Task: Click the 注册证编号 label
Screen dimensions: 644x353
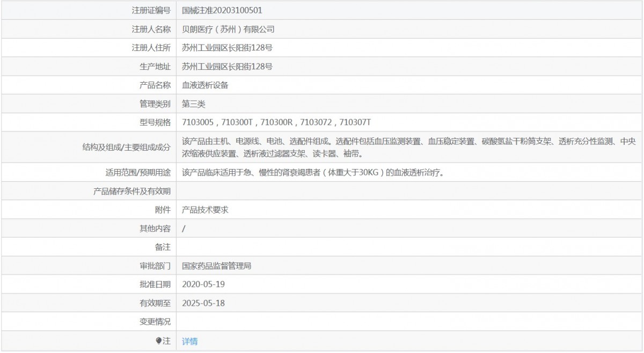Action: 151,10
